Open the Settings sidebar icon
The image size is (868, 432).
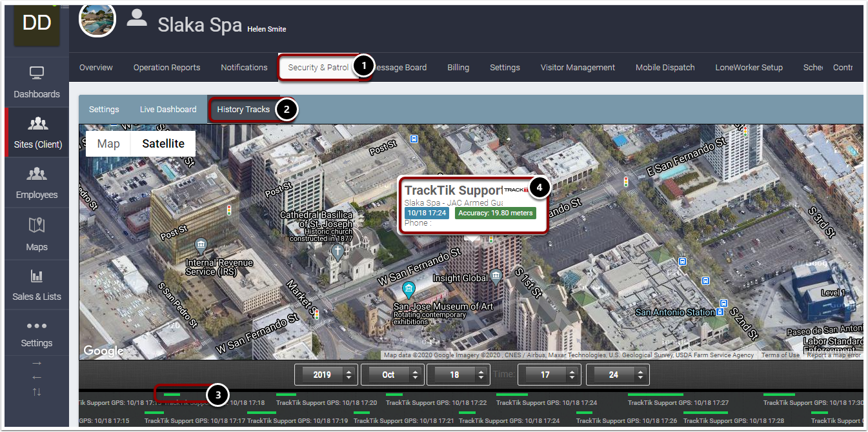(37, 332)
